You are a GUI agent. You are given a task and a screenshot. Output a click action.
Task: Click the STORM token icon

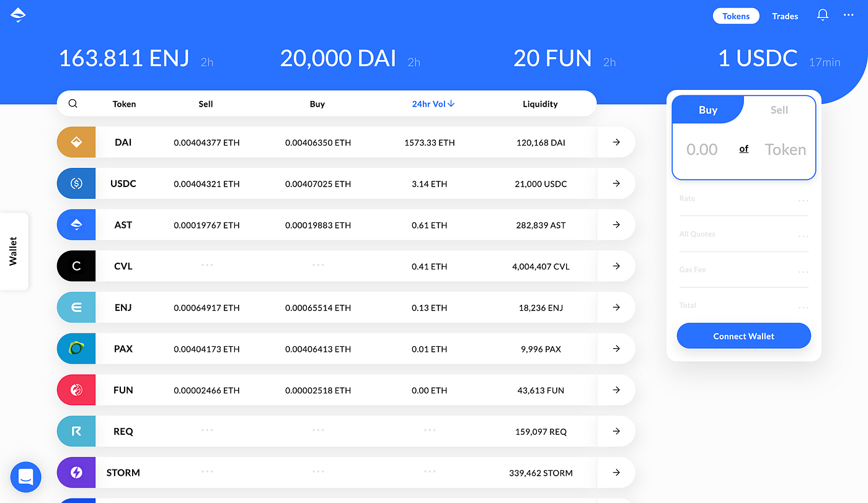(76, 473)
